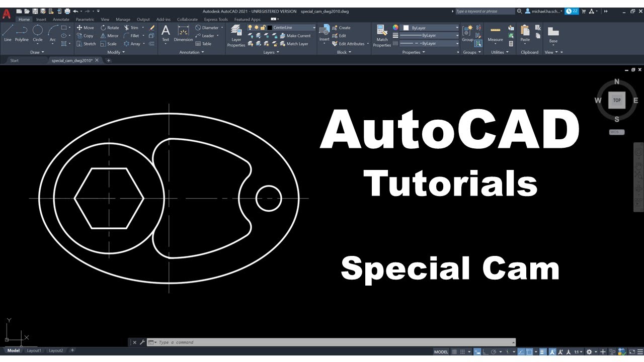Toggle polar tracking in status bar
Screen dimensions: 644x362
point(494,352)
